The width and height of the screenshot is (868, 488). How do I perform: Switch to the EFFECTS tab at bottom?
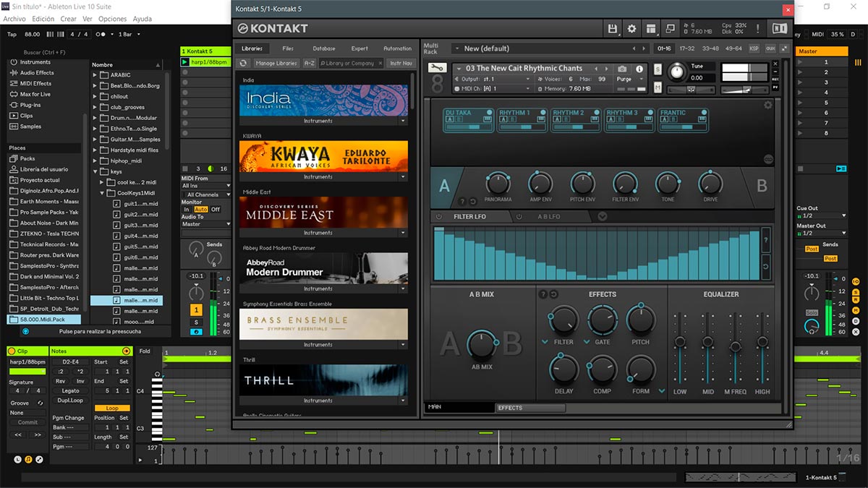pos(531,408)
